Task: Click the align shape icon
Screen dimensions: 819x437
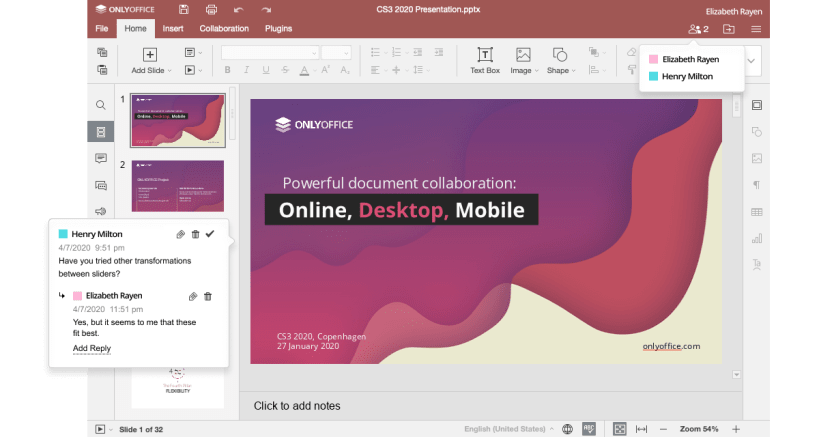Action: pyautogui.click(x=596, y=70)
